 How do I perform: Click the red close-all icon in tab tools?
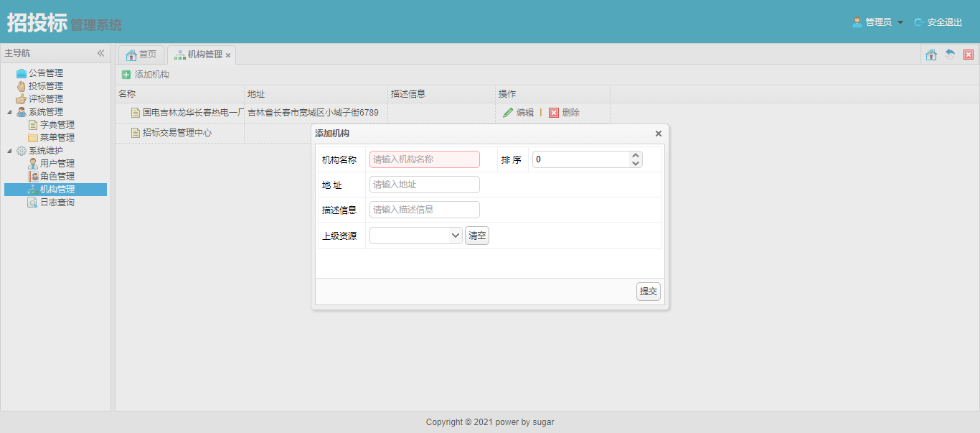pyautogui.click(x=969, y=55)
